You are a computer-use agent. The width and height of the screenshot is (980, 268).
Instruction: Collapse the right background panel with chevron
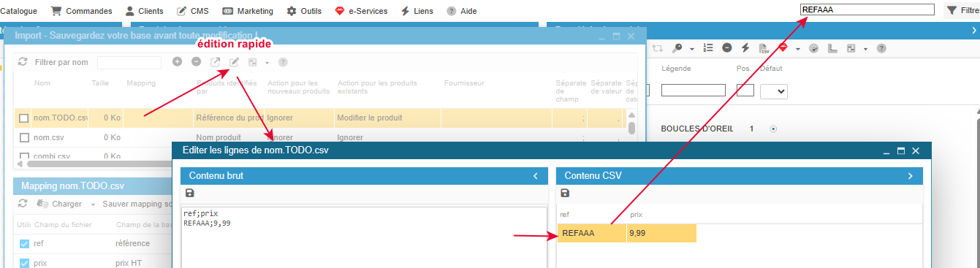pos(973,30)
